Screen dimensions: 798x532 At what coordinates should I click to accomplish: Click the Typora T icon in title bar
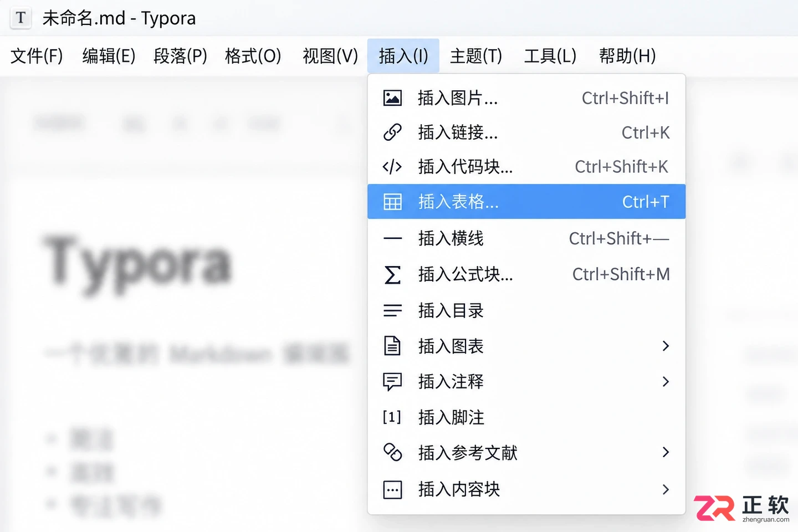pyautogui.click(x=21, y=18)
